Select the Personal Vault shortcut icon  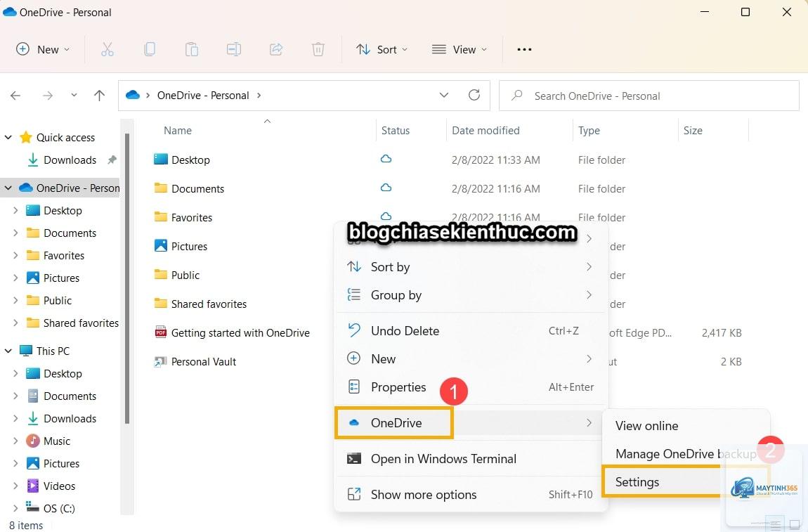coord(161,361)
